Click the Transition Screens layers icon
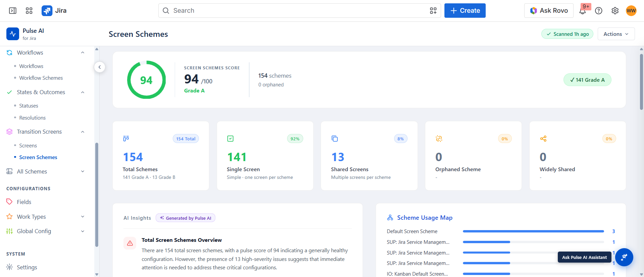 9,132
